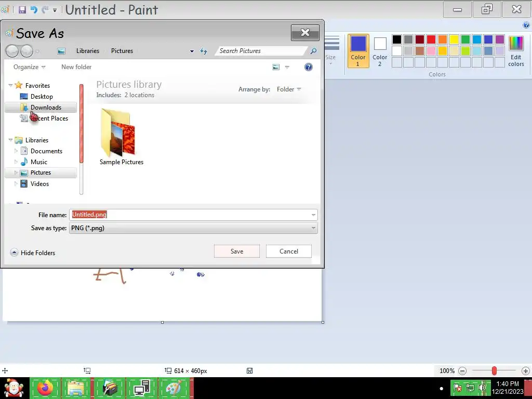Select Color 2 in Paint ribbon

tap(380, 51)
